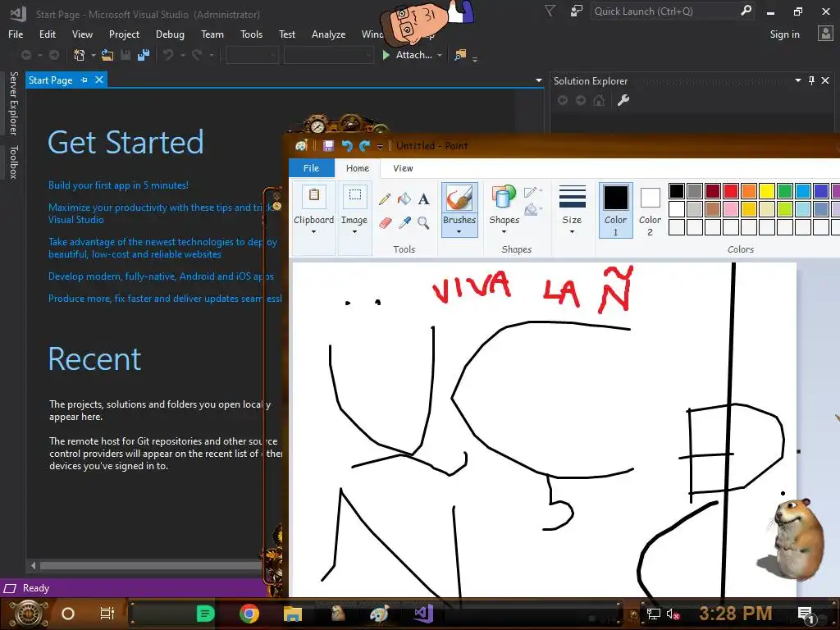Image resolution: width=840 pixels, height=630 pixels.
Task: Open the File tab in Paint
Action: [x=311, y=168]
